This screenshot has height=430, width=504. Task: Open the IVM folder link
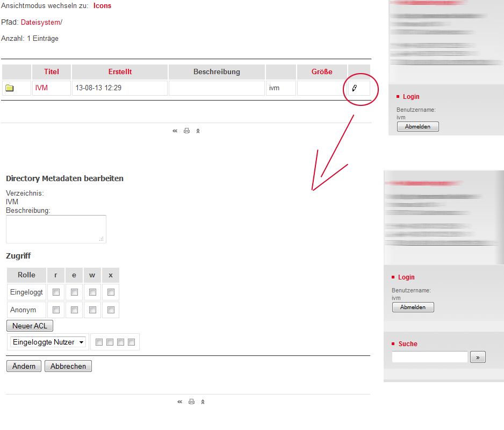click(x=41, y=88)
